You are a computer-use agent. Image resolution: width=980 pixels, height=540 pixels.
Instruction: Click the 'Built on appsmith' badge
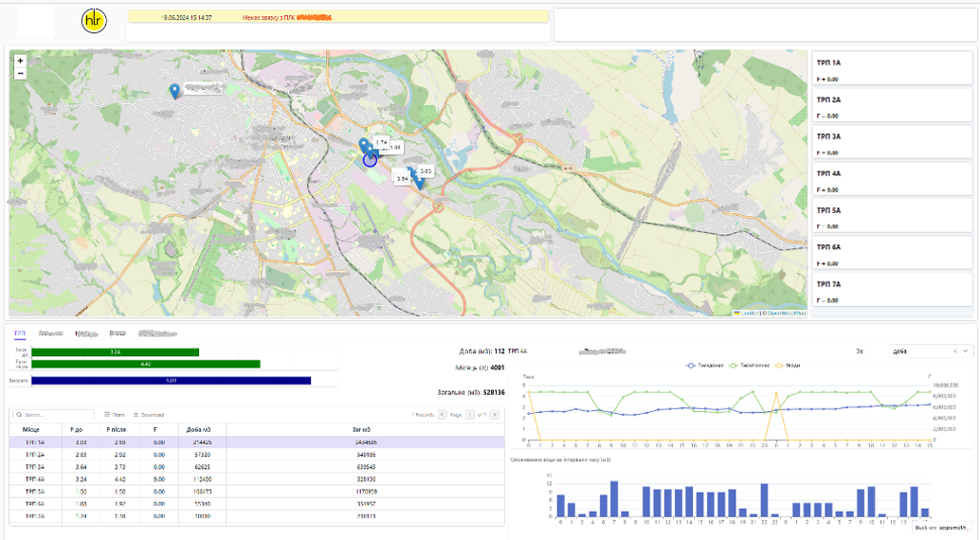pos(942,528)
